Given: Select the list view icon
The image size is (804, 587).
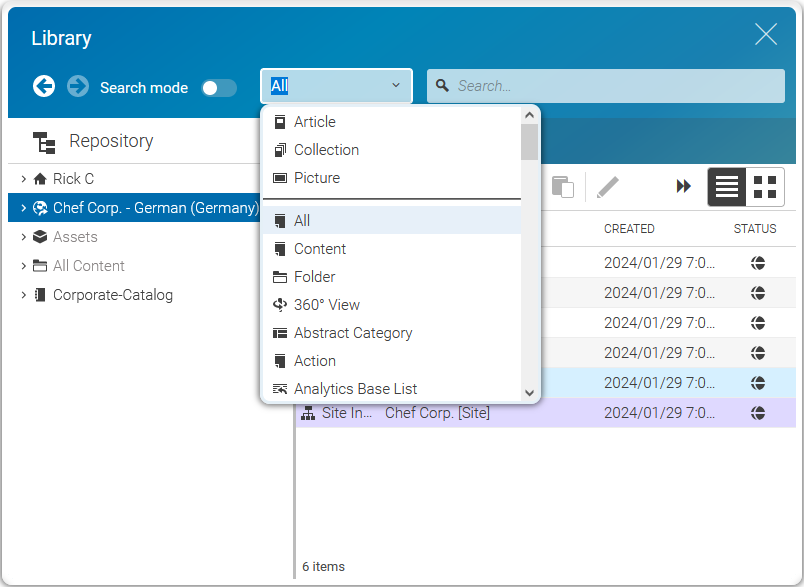Looking at the screenshot, I should tap(727, 187).
